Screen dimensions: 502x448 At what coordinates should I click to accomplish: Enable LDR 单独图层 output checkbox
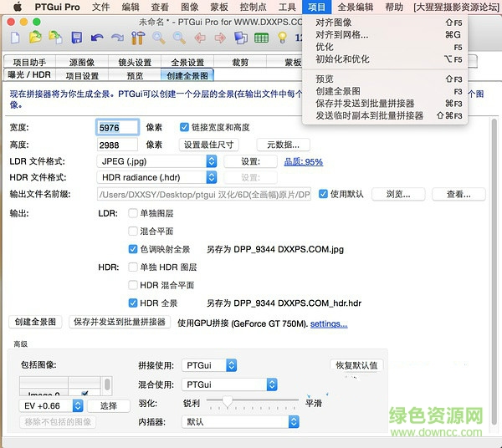pos(133,213)
